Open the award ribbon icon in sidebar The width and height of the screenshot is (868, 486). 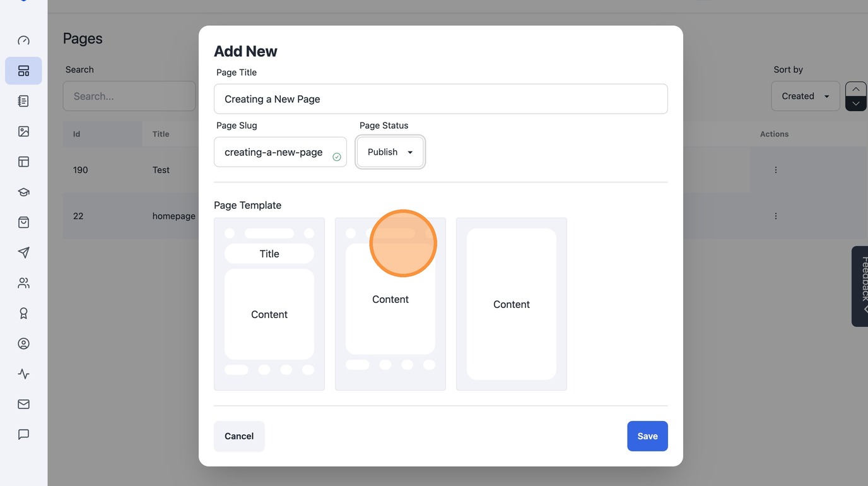click(x=23, y=313)
